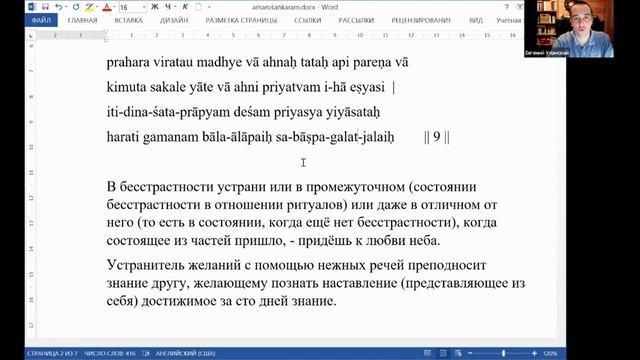Click the proofing errors status bar icon

[146, 353]
